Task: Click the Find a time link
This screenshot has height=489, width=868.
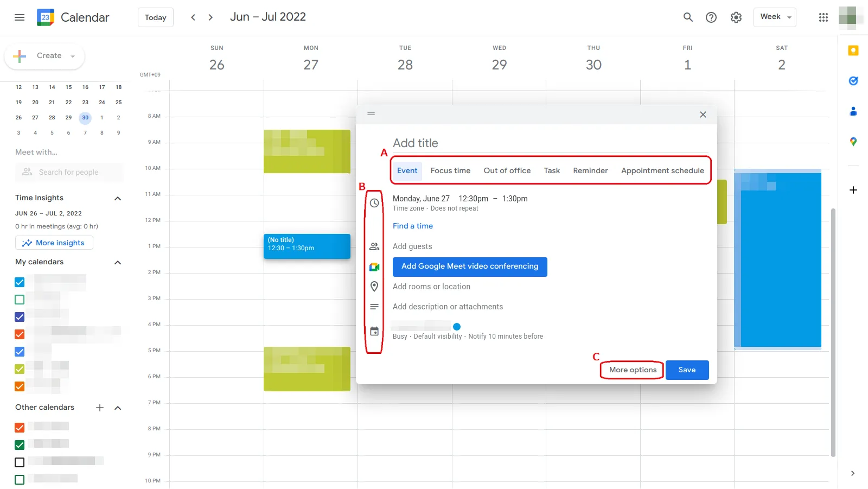Action: pyautogui.click(x=412, y=226)
